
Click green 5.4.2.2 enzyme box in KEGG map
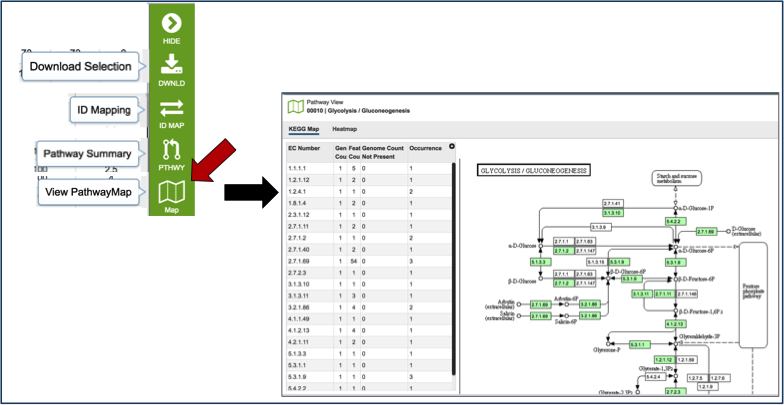coord(674,220)
